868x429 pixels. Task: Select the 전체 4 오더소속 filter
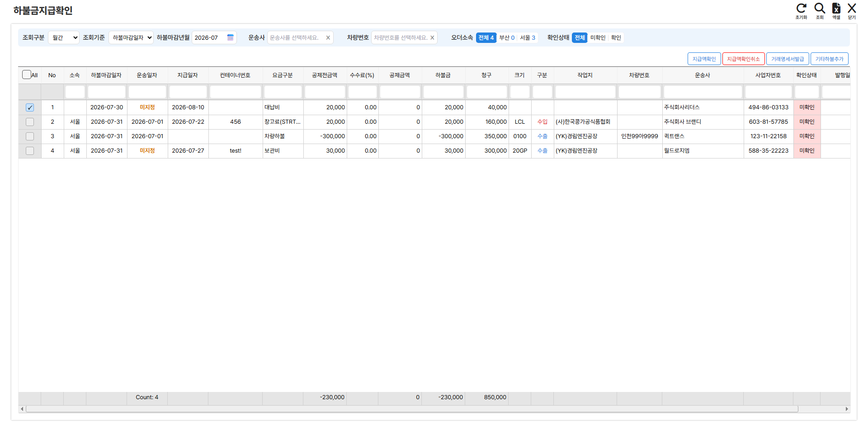tap(486, 37)
